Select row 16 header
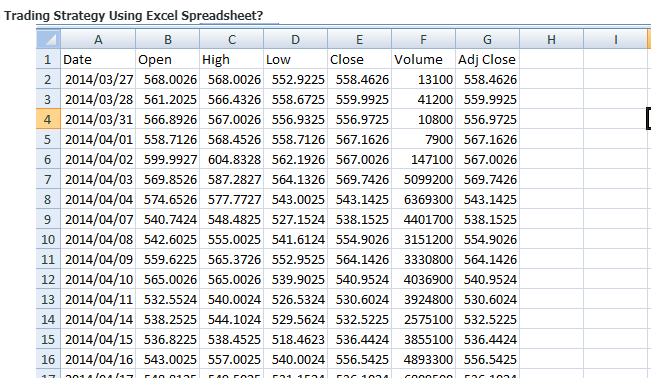 coord(48,359)
